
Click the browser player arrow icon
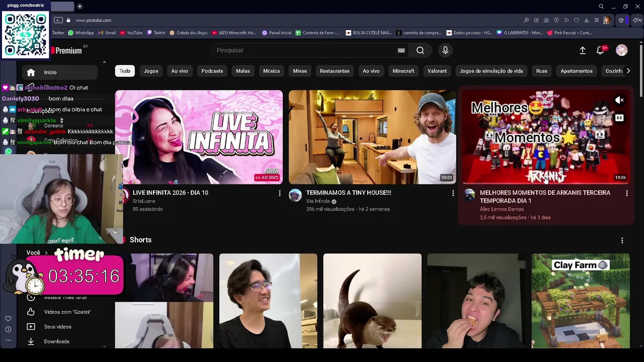tap(567, 20)
